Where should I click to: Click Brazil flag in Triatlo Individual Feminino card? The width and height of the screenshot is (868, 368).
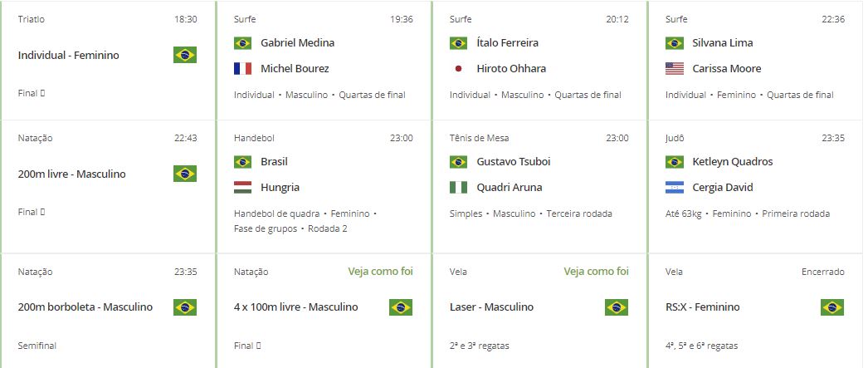coord(185,55)
